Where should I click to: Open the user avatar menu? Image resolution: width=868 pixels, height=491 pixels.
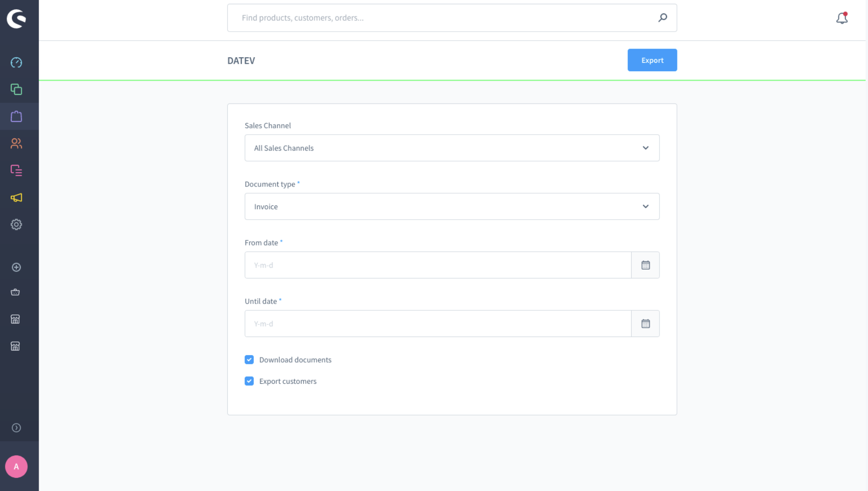click(x=17, y=466)
